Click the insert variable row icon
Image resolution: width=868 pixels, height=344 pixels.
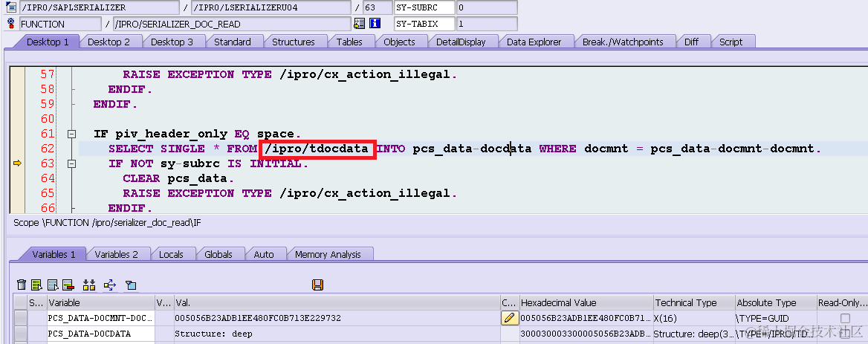[36, 285]
